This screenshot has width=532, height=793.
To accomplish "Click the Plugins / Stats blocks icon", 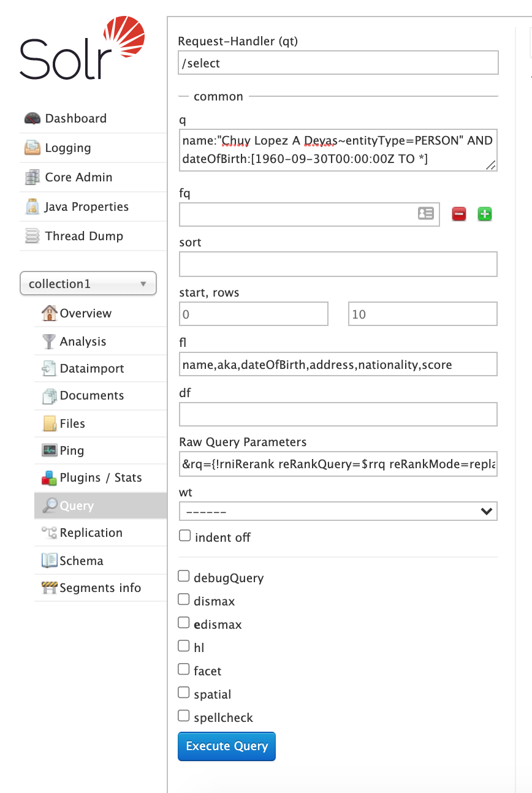I will (49, 477).
